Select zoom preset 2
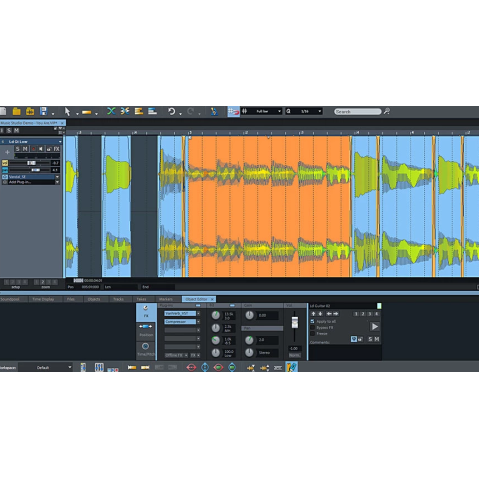The height and width of the screenshot is (479, 479). click(x=43, y=282)
